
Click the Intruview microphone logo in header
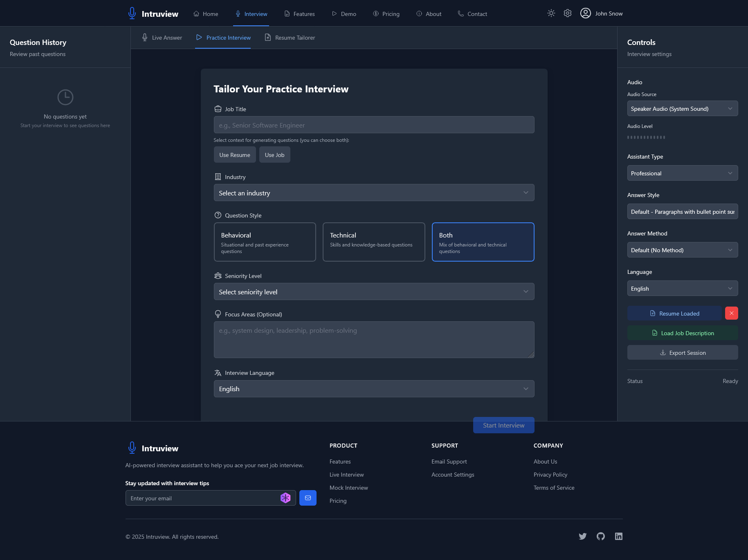[132, 13]
